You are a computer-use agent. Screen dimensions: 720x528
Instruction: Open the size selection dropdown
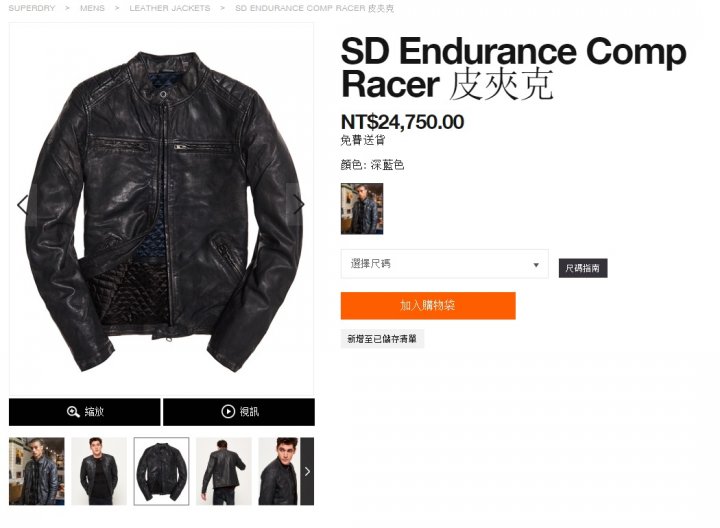444,264
